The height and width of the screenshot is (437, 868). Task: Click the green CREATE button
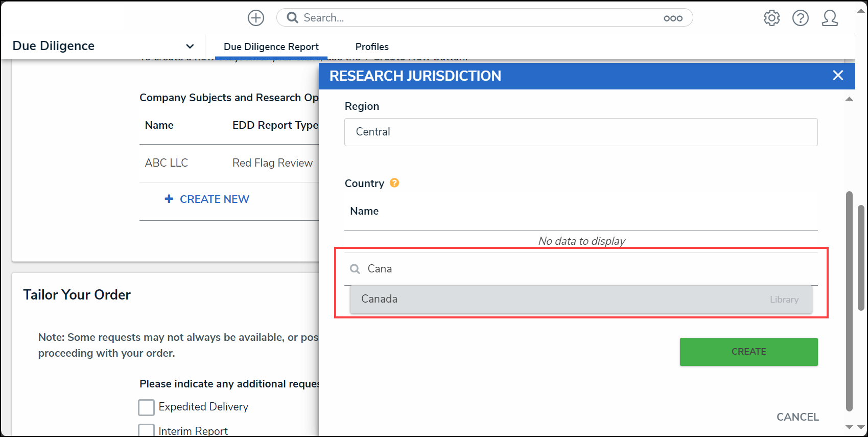coord(748,352)
